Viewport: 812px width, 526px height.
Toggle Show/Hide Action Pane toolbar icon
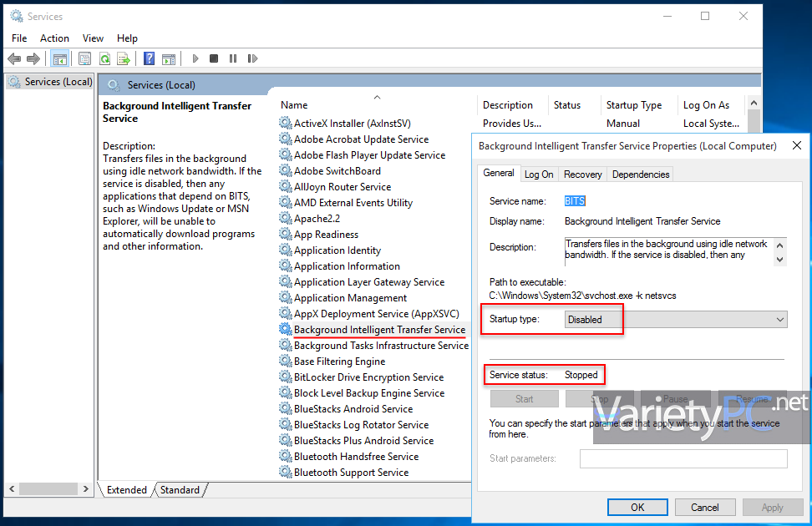[x=169, y=58]
